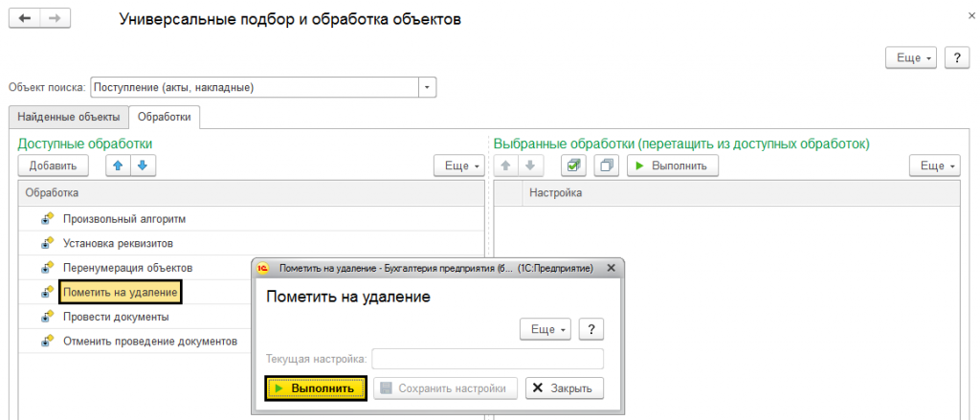Check all selected processings icon
The height and width of the screenshot is (420, 980).
point(573,166)
